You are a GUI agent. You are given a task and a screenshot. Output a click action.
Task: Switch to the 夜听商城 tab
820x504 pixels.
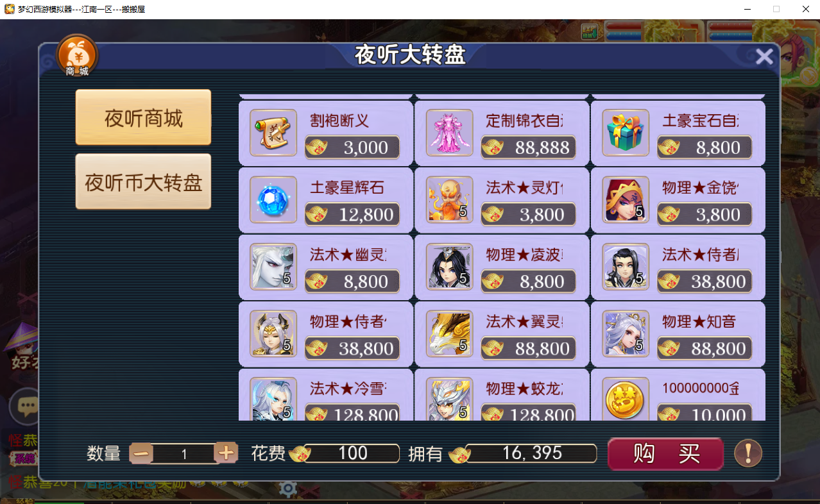144,118
